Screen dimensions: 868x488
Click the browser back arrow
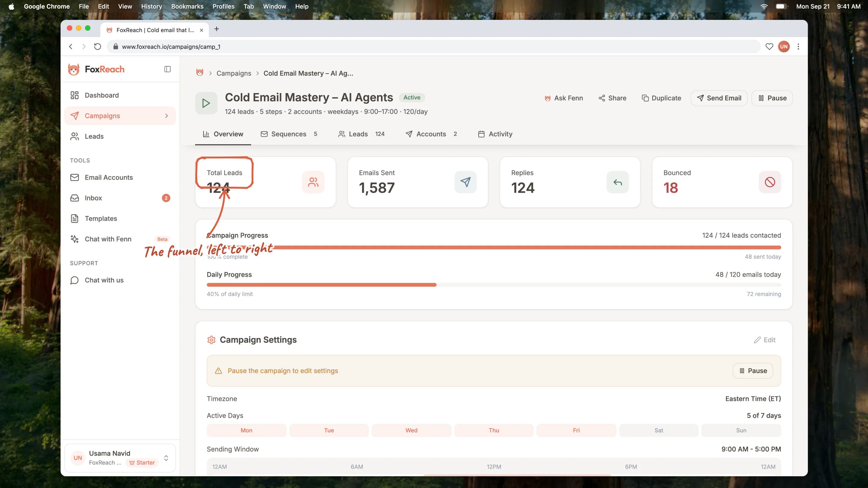pos(71,46)
